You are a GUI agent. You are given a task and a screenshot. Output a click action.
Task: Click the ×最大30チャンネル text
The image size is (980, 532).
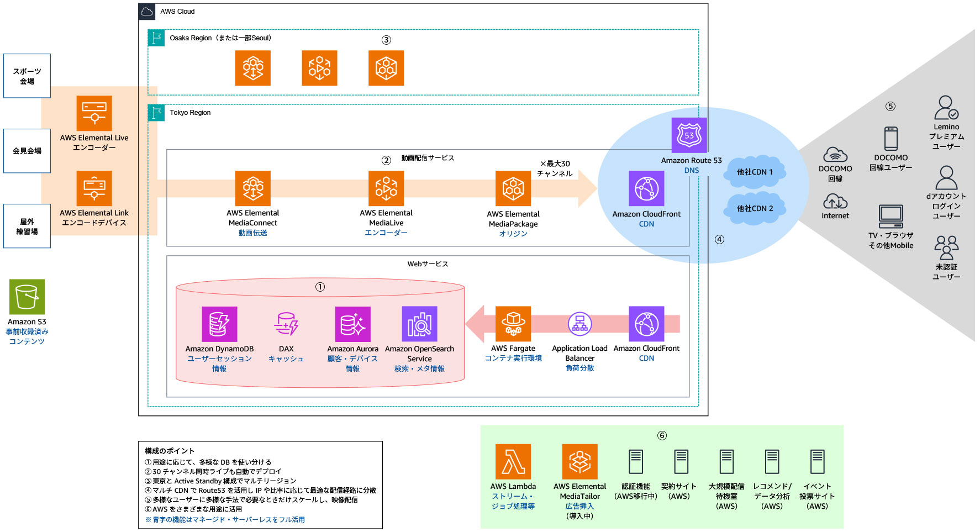pyautogui.click(x=555, y=168)
